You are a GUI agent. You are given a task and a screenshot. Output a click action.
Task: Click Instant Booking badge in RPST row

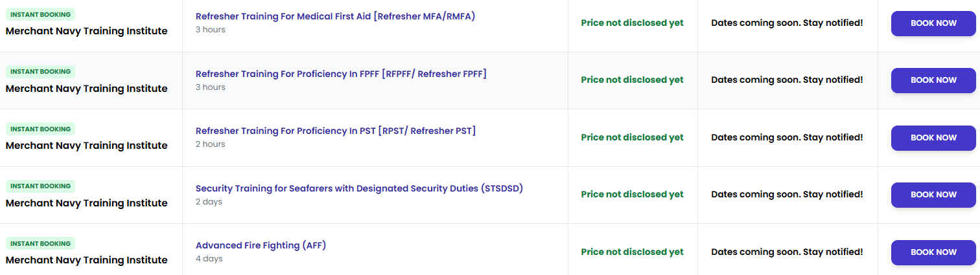pyautogui.click(x=41, y=129)
